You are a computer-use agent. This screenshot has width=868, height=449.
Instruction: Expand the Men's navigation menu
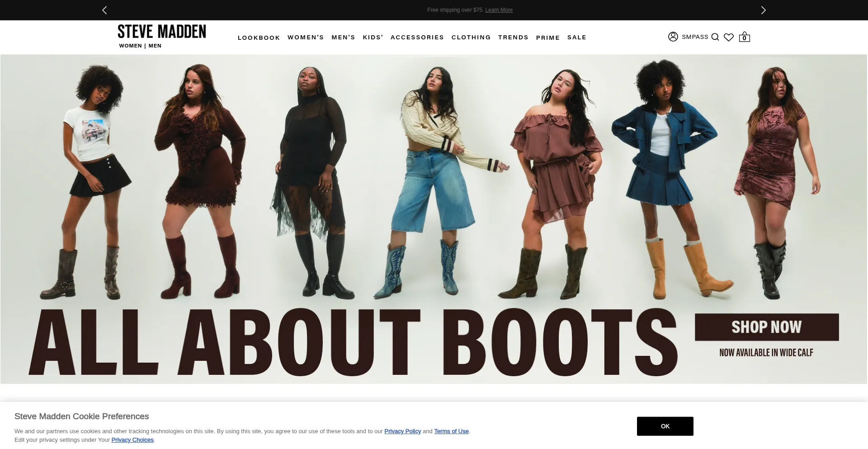click(x=343, y=38)
